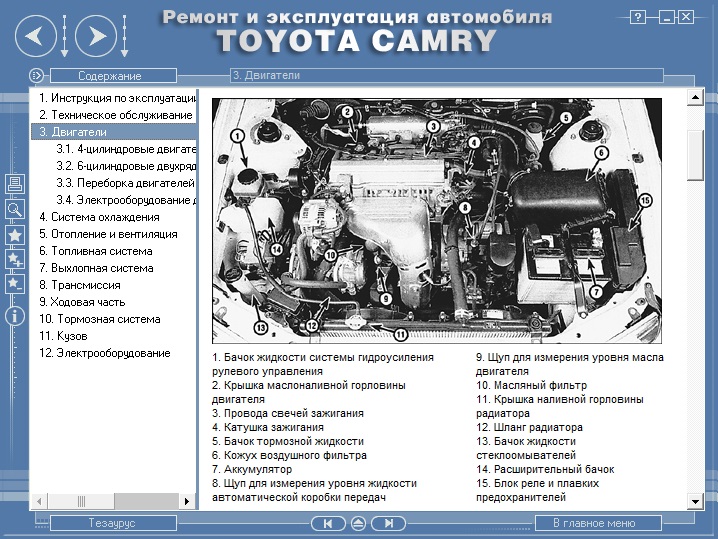Remove bookmark with the star-minus icon
The height and width of the screenshot is (539, 718).
(15, 284)
